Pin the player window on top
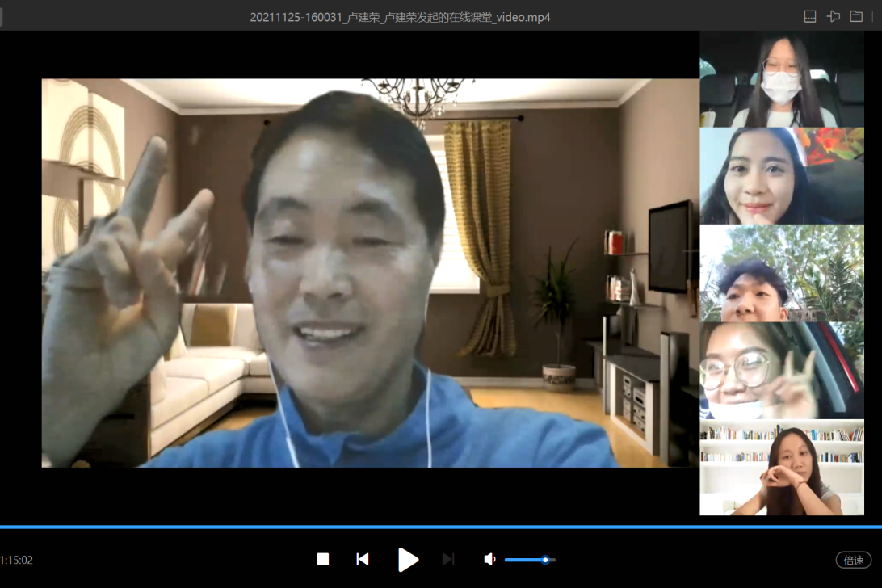The image size is (882, 588). click(x=834, y=16)
